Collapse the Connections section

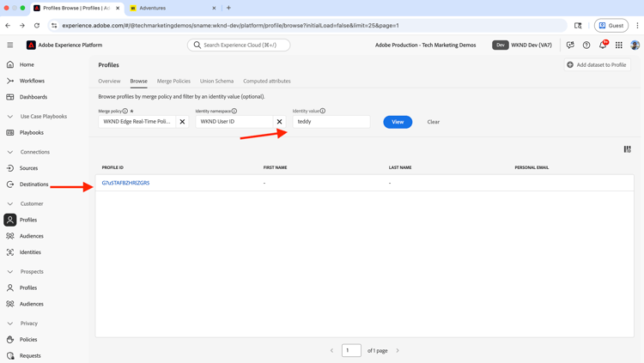(x=9, y=152)
